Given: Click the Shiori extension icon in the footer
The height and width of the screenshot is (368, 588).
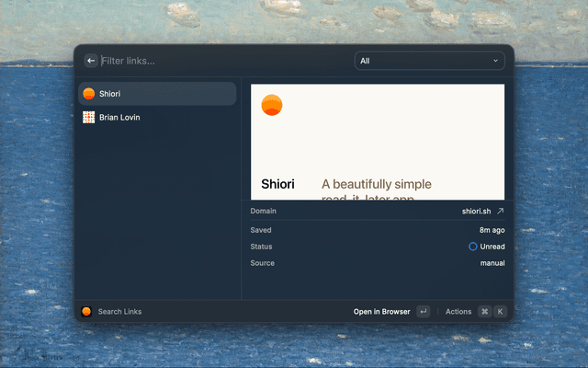Looking at the screenshot, I should coord(86,312).
